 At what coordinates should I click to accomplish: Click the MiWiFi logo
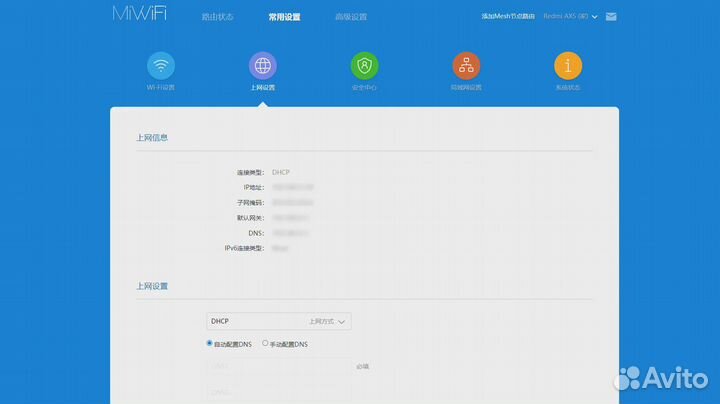coord(140,16)
